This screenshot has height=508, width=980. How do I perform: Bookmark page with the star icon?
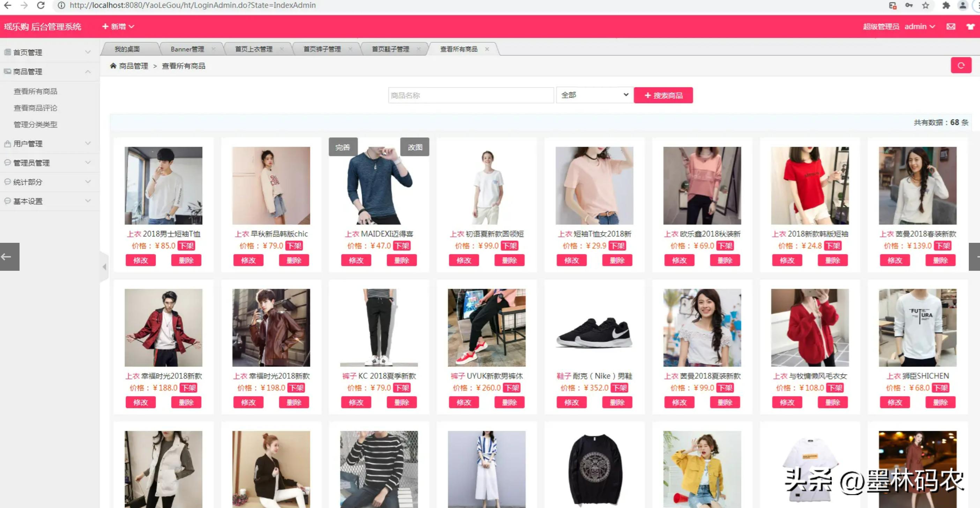tap(926, 5)
